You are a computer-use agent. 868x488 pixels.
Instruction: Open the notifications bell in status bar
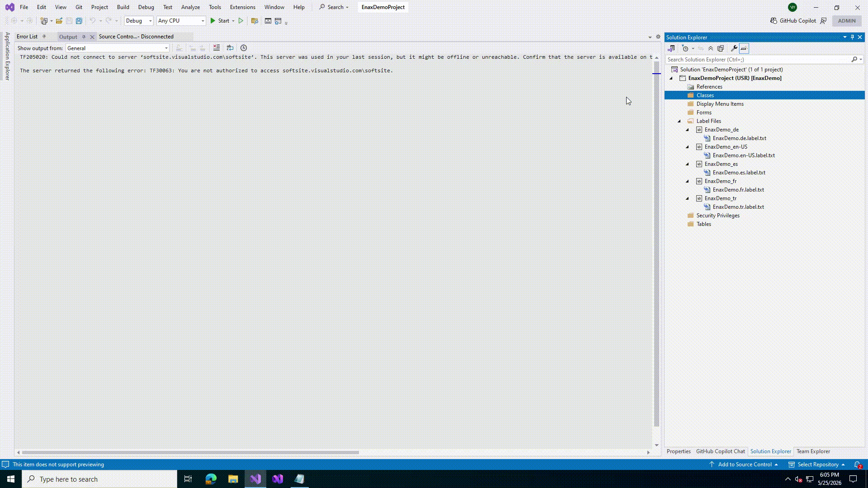[858, 465]
